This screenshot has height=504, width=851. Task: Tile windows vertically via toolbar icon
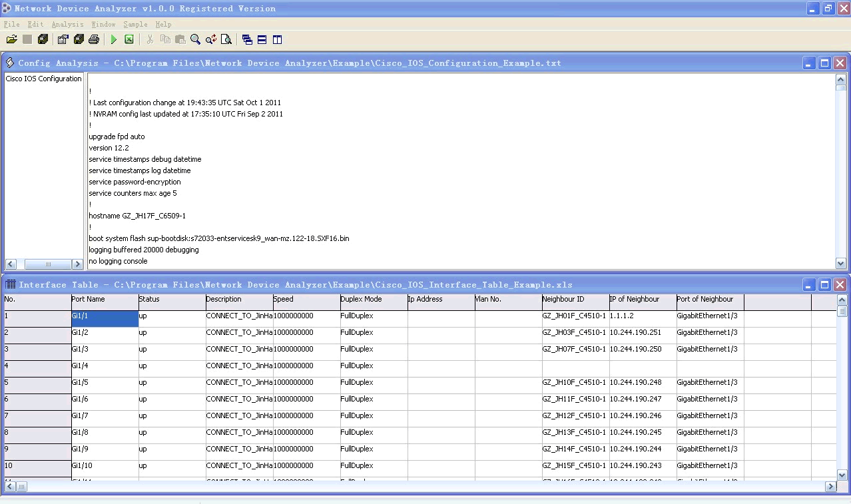tap(278, 40)
